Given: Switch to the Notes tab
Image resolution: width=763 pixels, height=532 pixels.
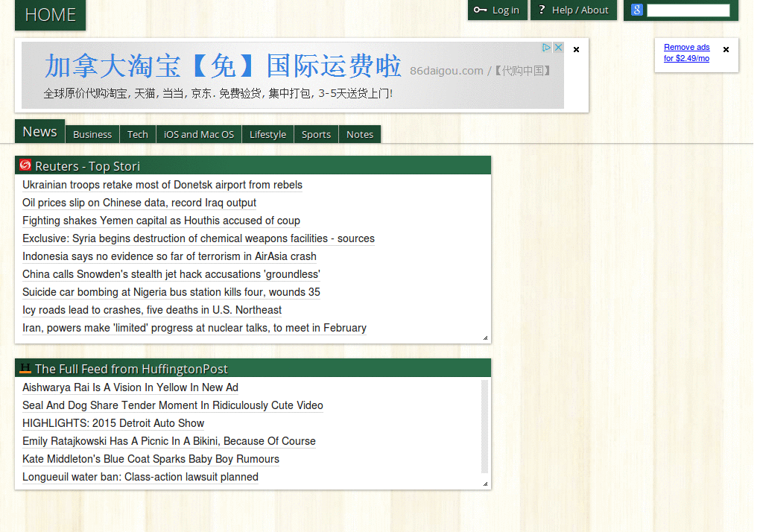Looking at the screenshot, I should [x=360, y=134].
